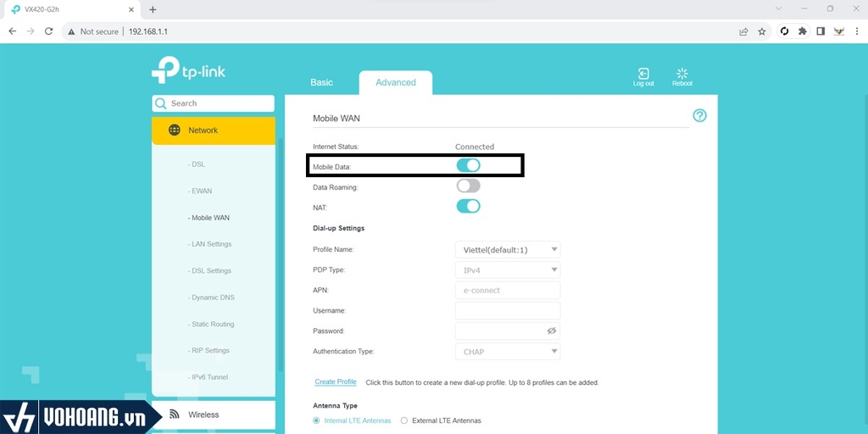
Task: Open DSL Settings in the sidebar
Action: tap(209, 270)
